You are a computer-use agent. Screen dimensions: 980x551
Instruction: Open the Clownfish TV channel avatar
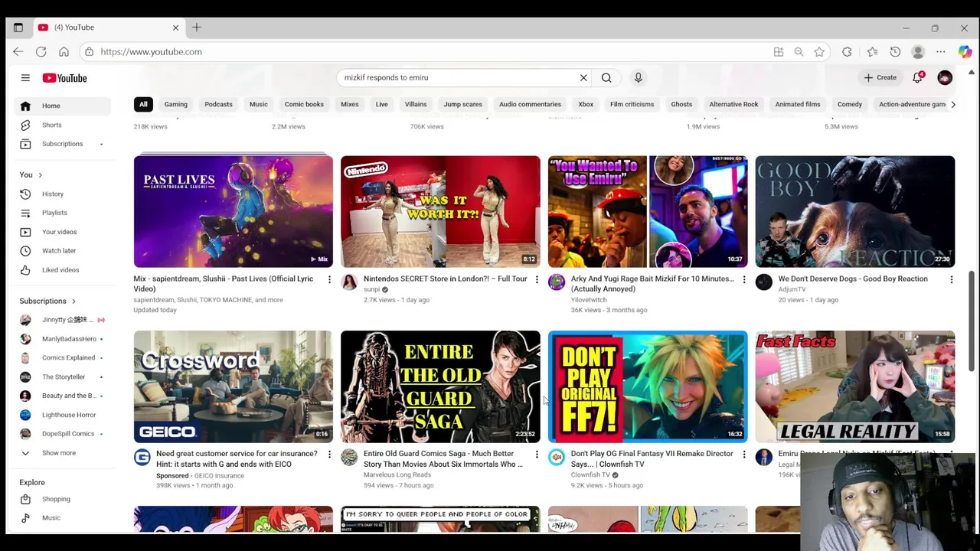(557, 457)
